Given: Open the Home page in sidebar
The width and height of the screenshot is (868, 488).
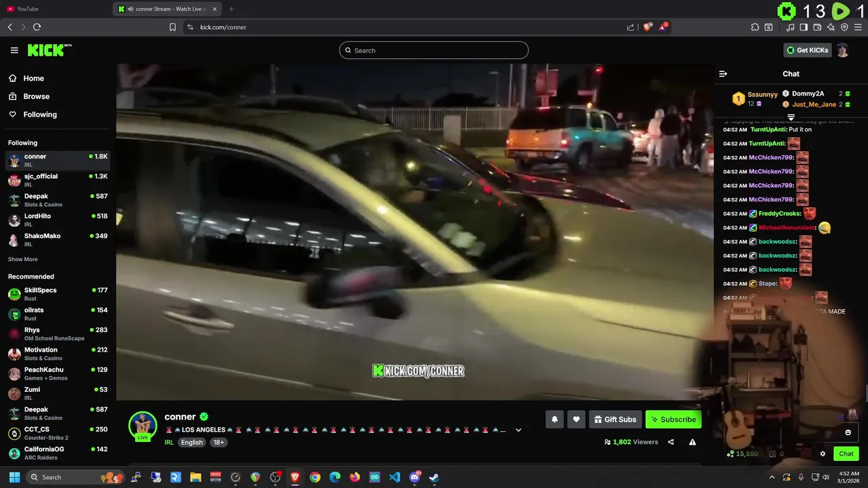Looking at the screenshot, I should [33, 79].
